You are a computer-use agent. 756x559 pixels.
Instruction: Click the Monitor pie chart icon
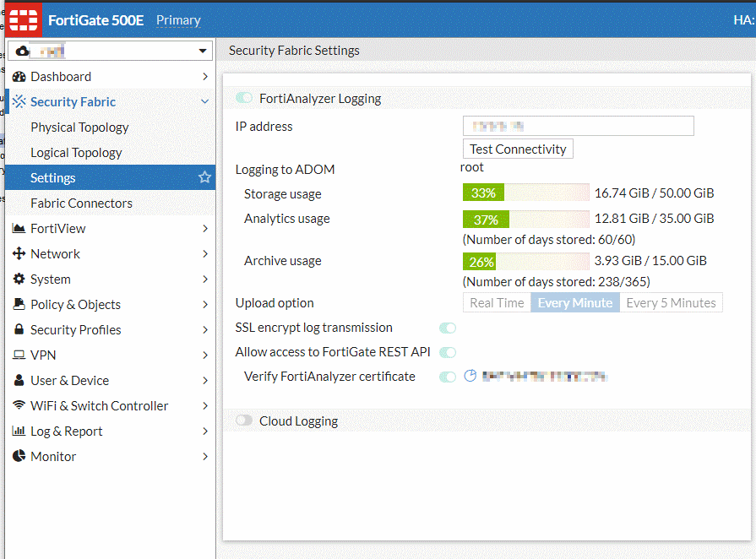tap(19, 456)
